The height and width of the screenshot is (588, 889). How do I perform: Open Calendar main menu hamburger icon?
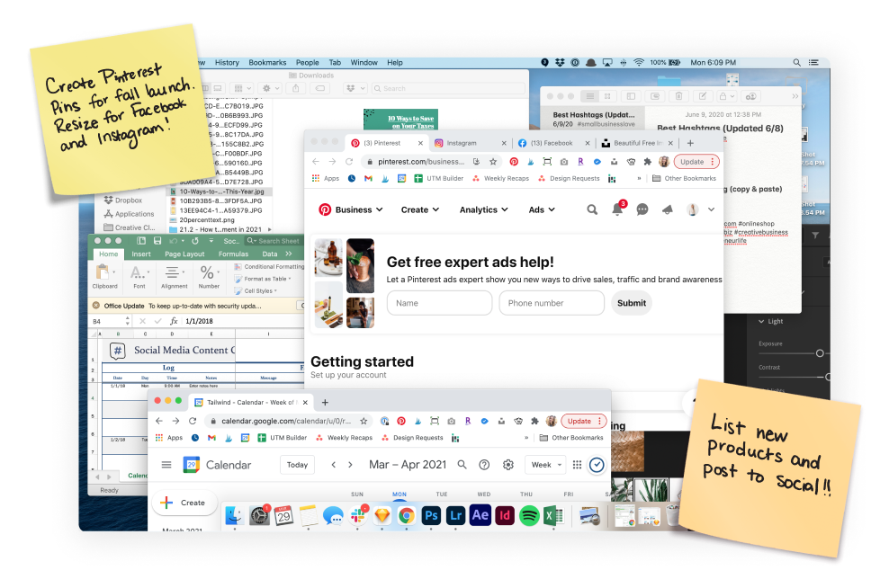pos(166,465)
